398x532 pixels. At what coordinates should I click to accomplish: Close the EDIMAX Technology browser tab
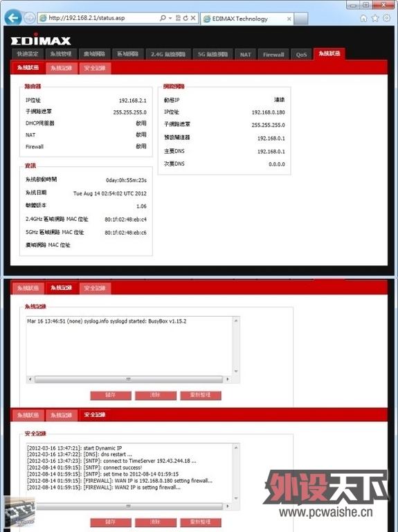[289, 19]
